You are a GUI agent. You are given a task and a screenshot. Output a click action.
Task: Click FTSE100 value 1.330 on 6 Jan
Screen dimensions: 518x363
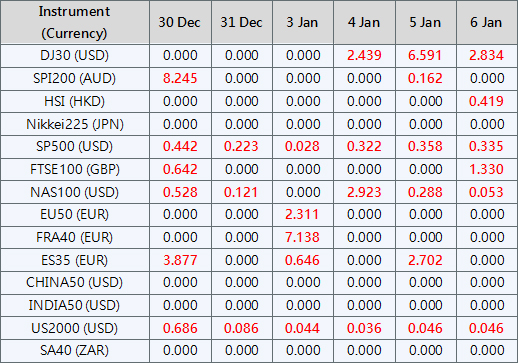[487, 169]
